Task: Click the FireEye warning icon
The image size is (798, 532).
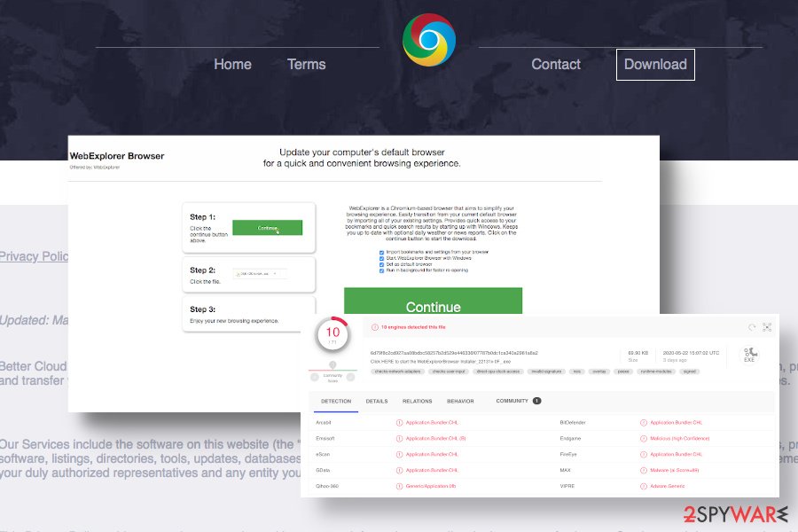Action: tap(644, 454)
